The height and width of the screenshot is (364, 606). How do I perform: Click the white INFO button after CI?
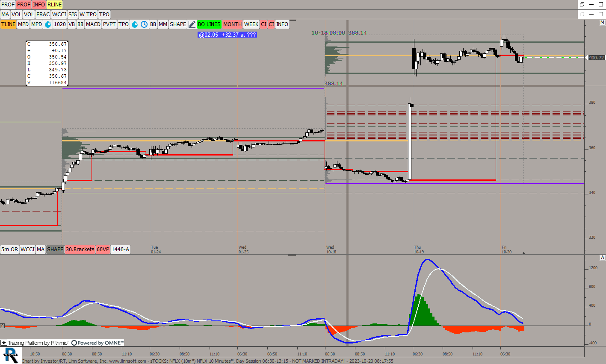(x=282, y=24)
